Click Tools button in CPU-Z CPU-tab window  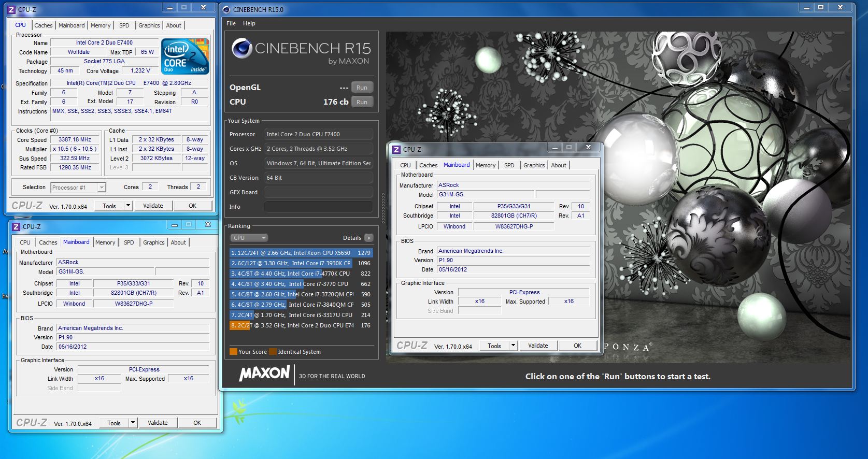click(x=109, y=206)
